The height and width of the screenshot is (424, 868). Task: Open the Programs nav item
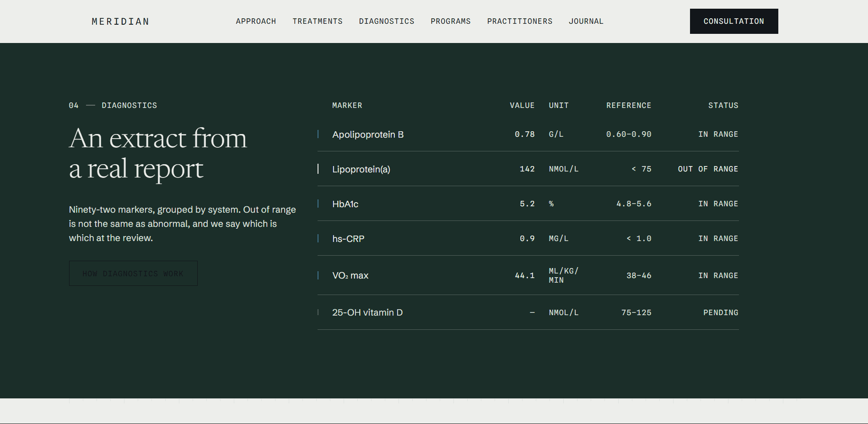451,21
